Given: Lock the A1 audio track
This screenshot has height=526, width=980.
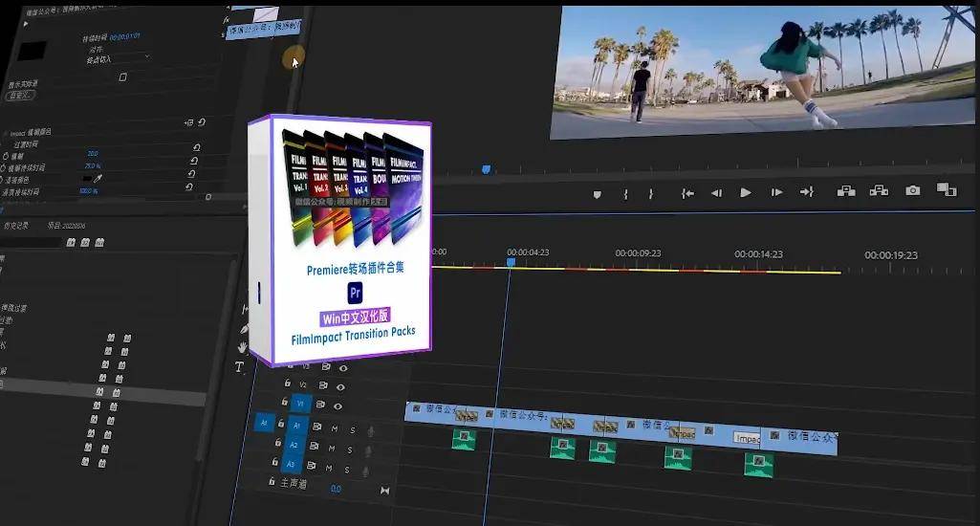Looking at the screenshot, I should [281, 424].
